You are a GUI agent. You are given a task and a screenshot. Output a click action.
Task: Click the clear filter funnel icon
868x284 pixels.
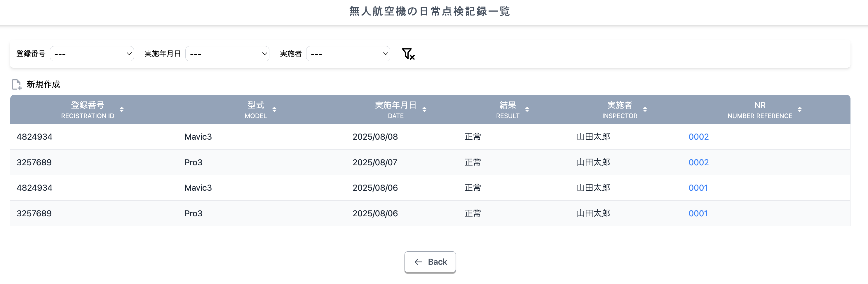click(x=408, y=53)
